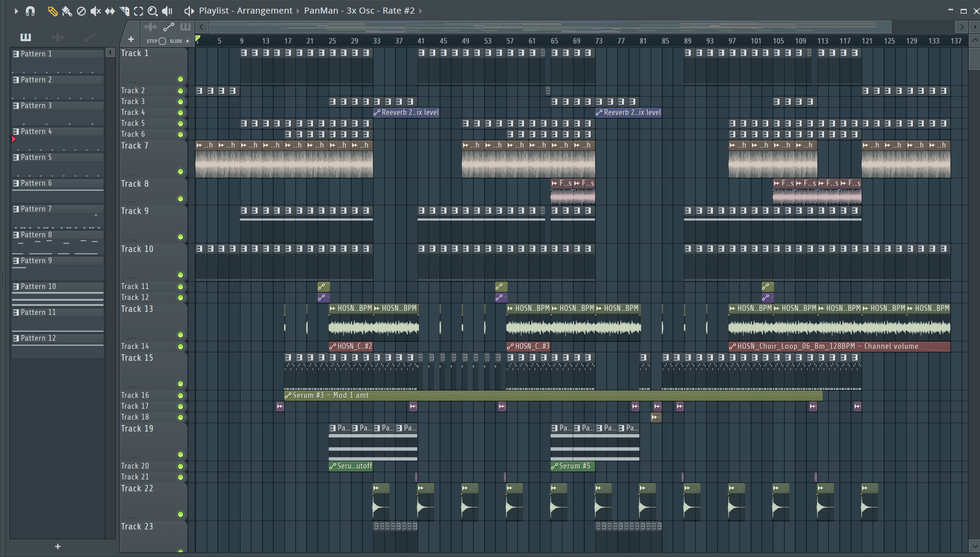
Task: Open the first HOSN..BPM clip menu on Track 13
Action: [x=333, y=308]
